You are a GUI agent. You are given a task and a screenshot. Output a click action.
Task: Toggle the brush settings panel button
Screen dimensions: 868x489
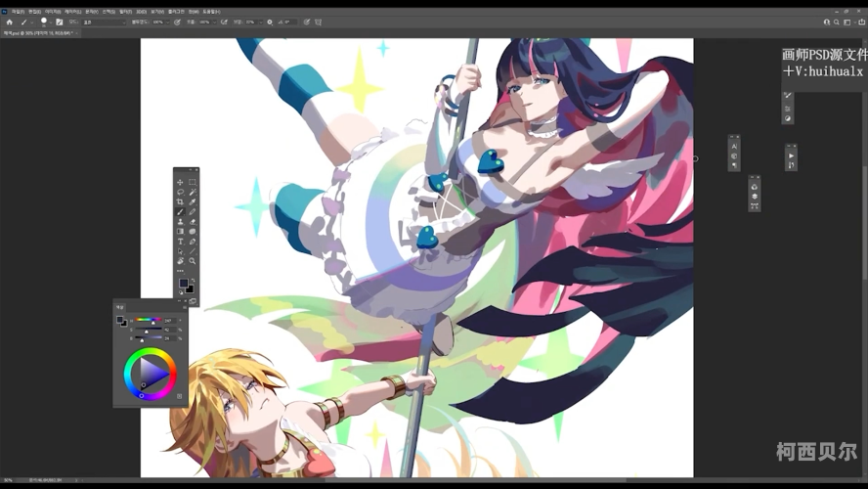click(60, 22)
